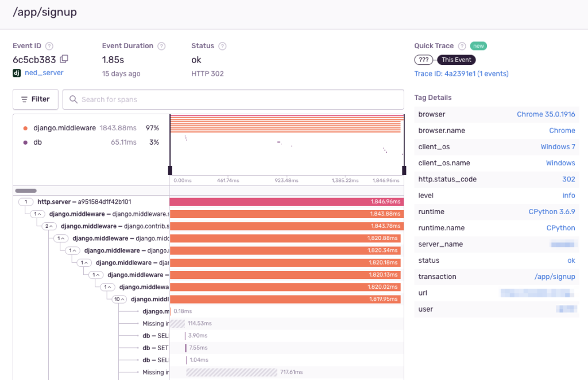Select the 1,846.96ms http.server span bar

(286, 202)
